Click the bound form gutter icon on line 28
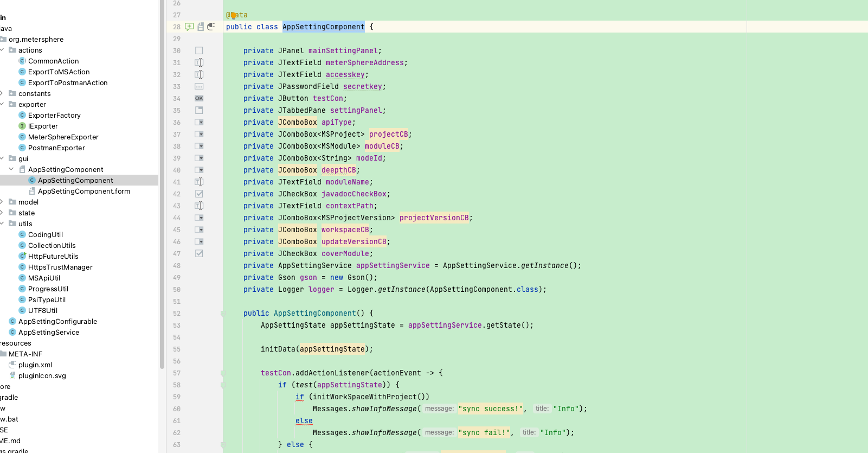Viewport: 868px width, 453px height. point(201,27)
